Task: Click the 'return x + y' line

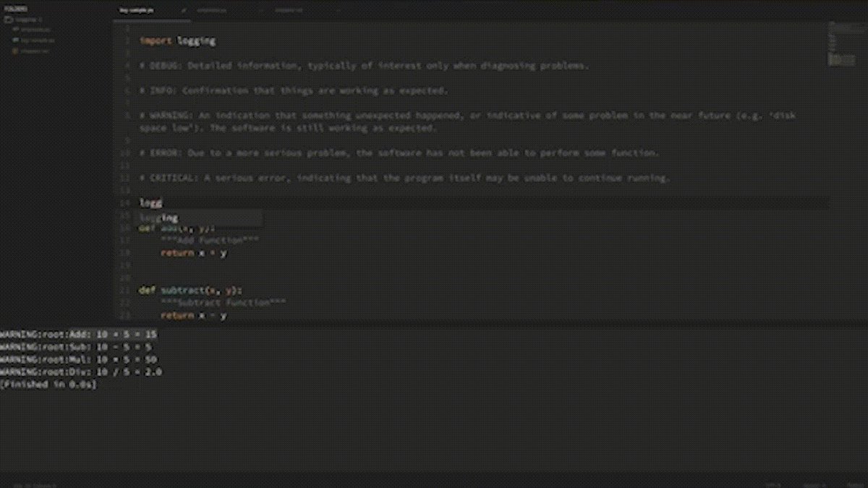Action: (x=194, y=254)
